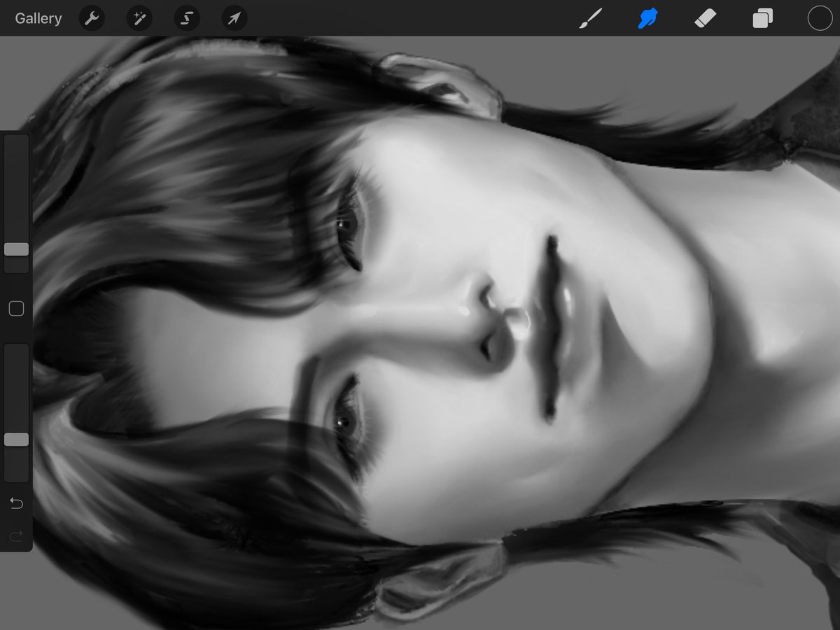Click the brush size slider handle
Screen dimensions: 840x630
[x=16, y=249]
